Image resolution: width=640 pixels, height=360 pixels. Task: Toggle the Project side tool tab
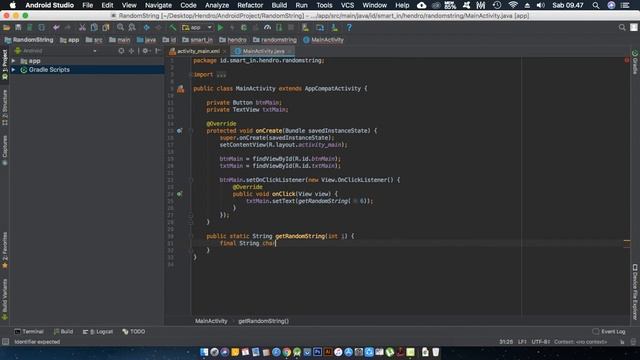[5, 64]
